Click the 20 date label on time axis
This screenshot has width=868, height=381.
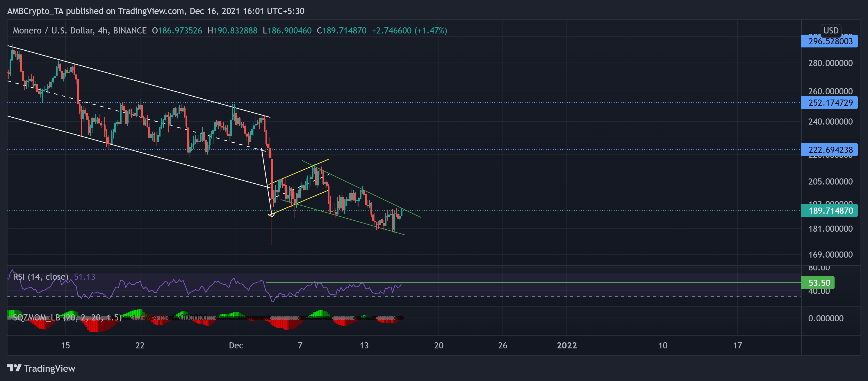[x=439, y=345]
